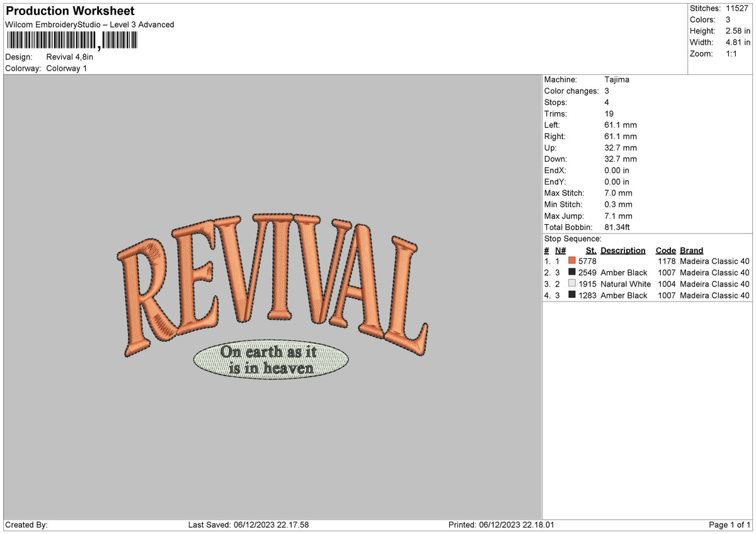Click the design barcode at top left
Viewport: 756px width, 534px height.
click(x=72, y=42)
